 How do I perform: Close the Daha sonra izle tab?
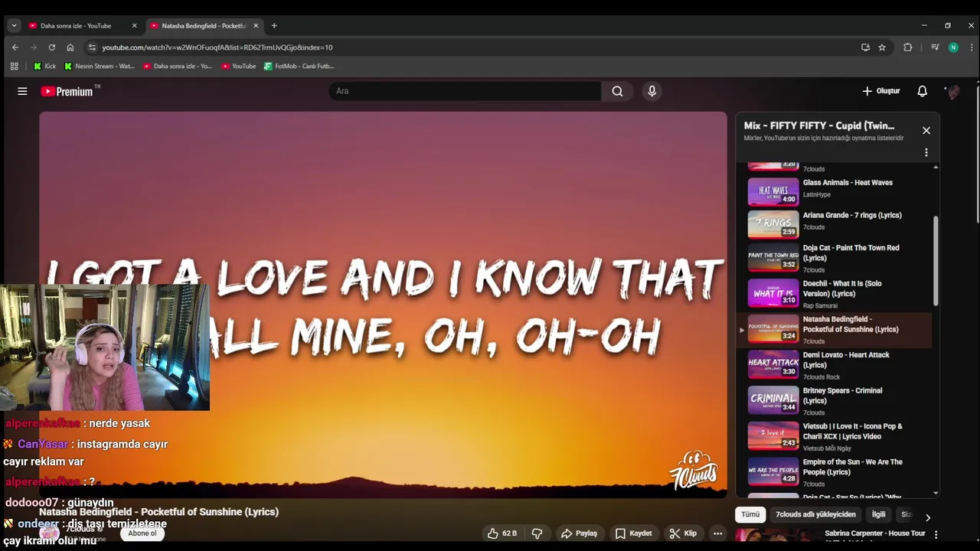click(135, 25)
